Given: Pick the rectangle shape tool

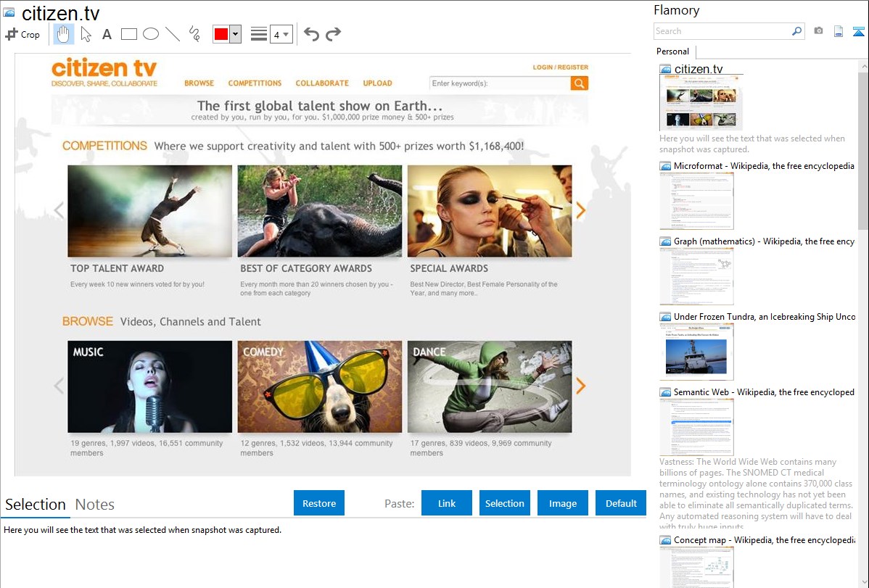Looking at the screenshot, I should (128, 34).
